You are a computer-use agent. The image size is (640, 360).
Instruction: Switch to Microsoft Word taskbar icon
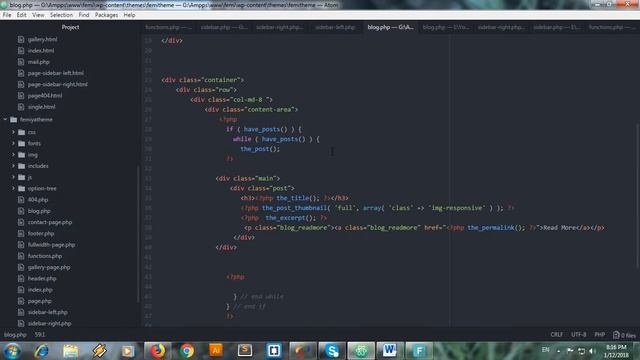click(x=390, y=351)
